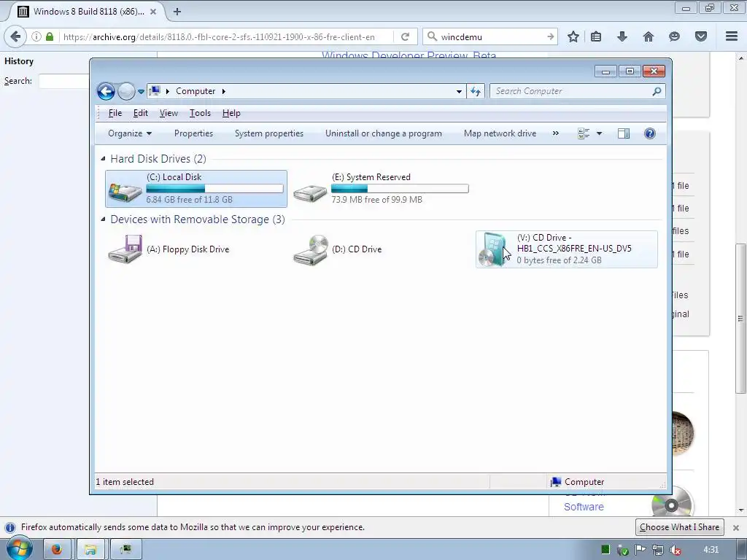Select the (A:) Floppy Disk Drive icon
Screen dimensions: 747x560
pyautogui.click(x=125, y=249)
